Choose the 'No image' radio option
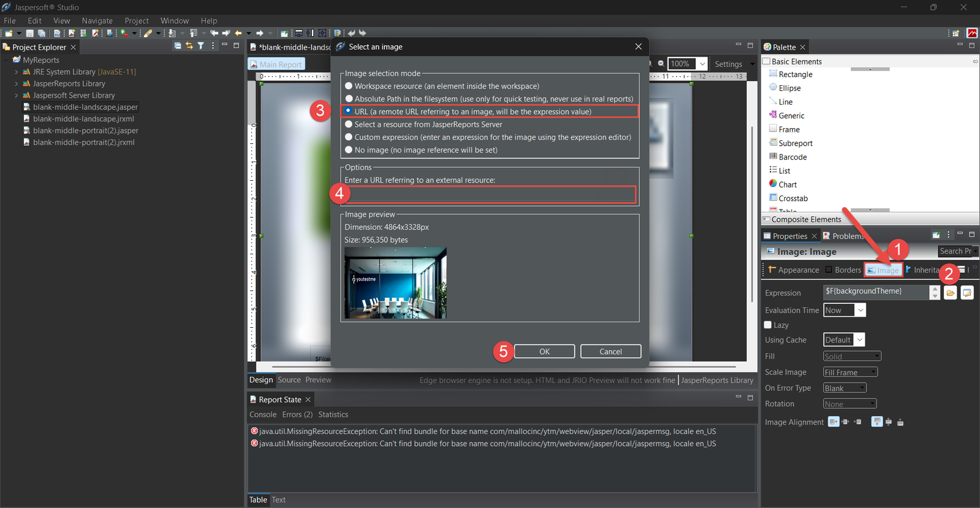Viewport: 980px width, 508px height. (349, 150)
